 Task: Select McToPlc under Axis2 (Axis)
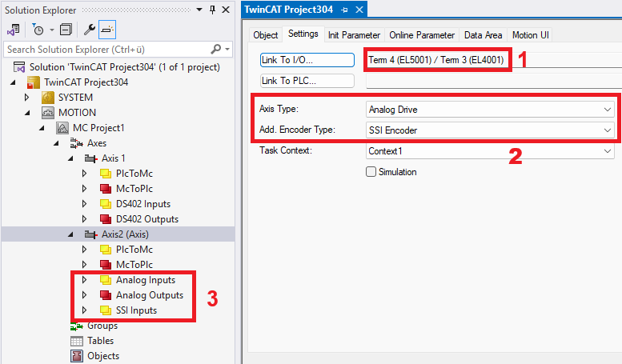pyautogui.click(x=134, y=265)
